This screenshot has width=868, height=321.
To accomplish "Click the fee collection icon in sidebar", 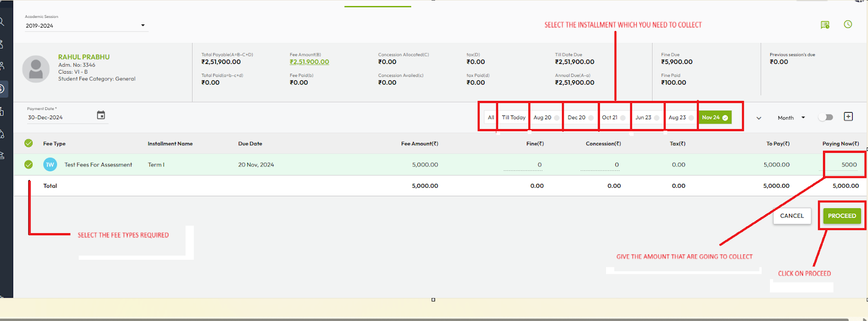I will 2,88.
